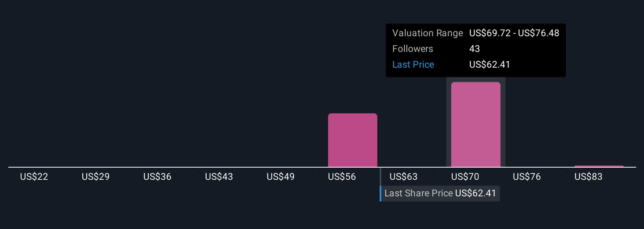Select the US$76 axis label
Viewport: 644px width, 229px height.
pos(527,177)
